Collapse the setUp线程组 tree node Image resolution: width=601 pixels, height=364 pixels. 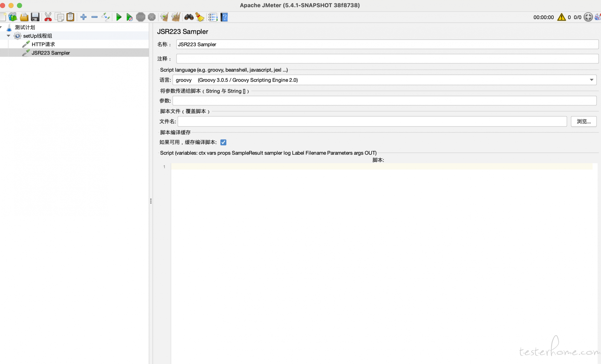(x=8, y=36)
